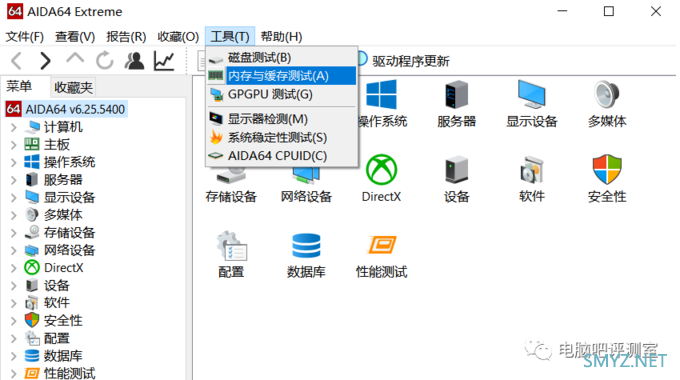Image resolution: width=680 pixels, height=380 pixels.
Task: Refresh the view with the refresh icon
Action: tap(105, 61)
